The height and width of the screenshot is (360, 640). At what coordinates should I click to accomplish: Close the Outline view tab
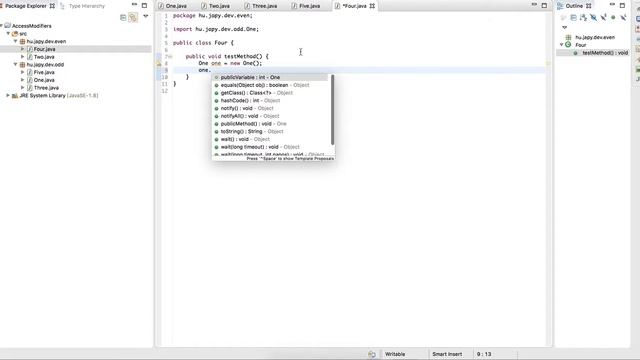(x=589, y=6)
